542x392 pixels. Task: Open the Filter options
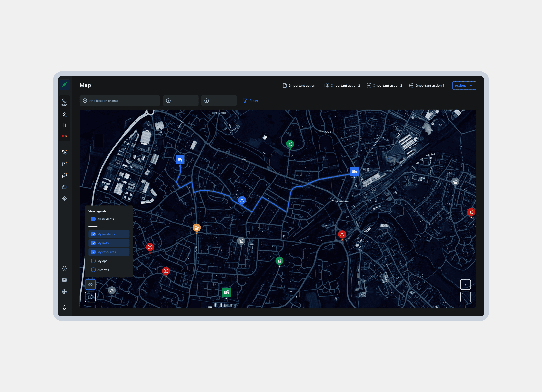tap(250, 101)
